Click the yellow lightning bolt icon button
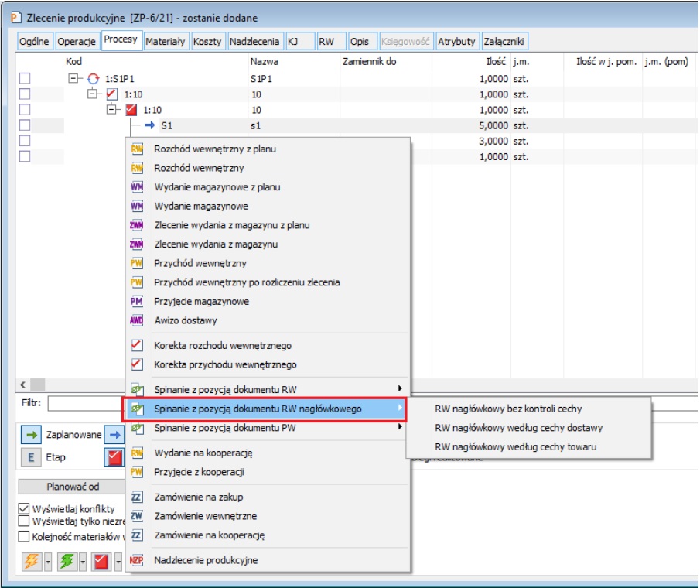700x588 pixels. tap(31, 561)
